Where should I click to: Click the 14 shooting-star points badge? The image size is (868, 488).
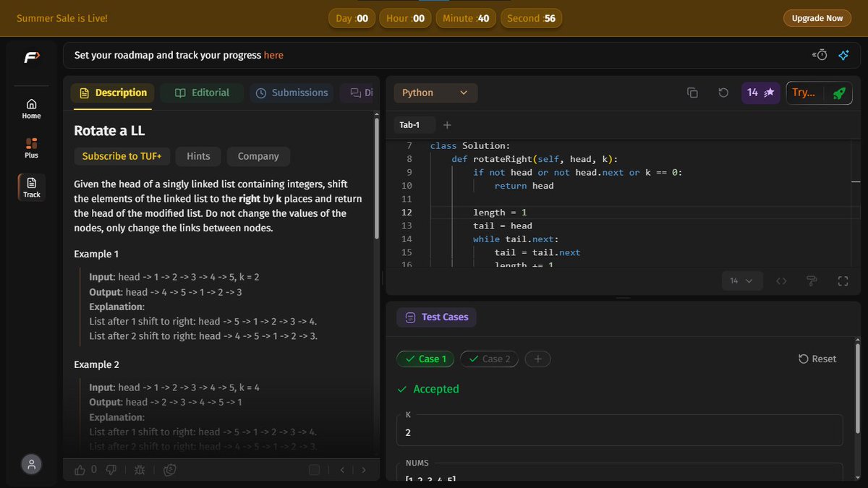(x=760, y=93)
